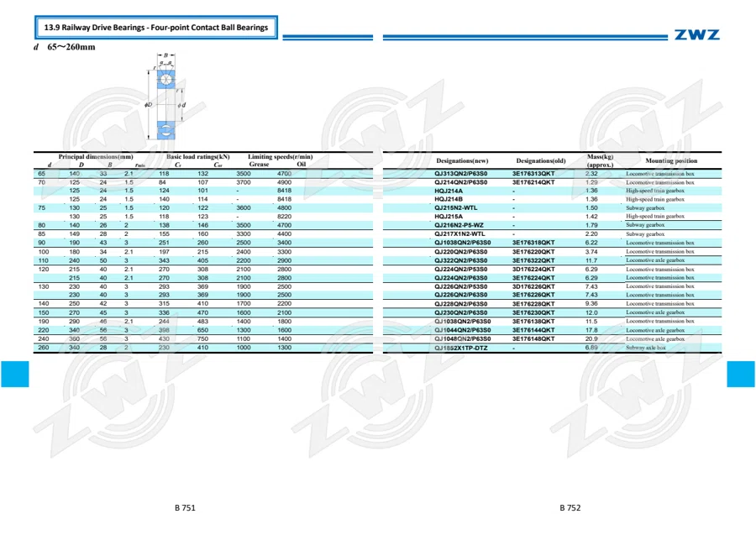This screenshot has height=535, width=756.
Task: Select designation 'QJ1048QN2/P63S0'
Action: 462,338
